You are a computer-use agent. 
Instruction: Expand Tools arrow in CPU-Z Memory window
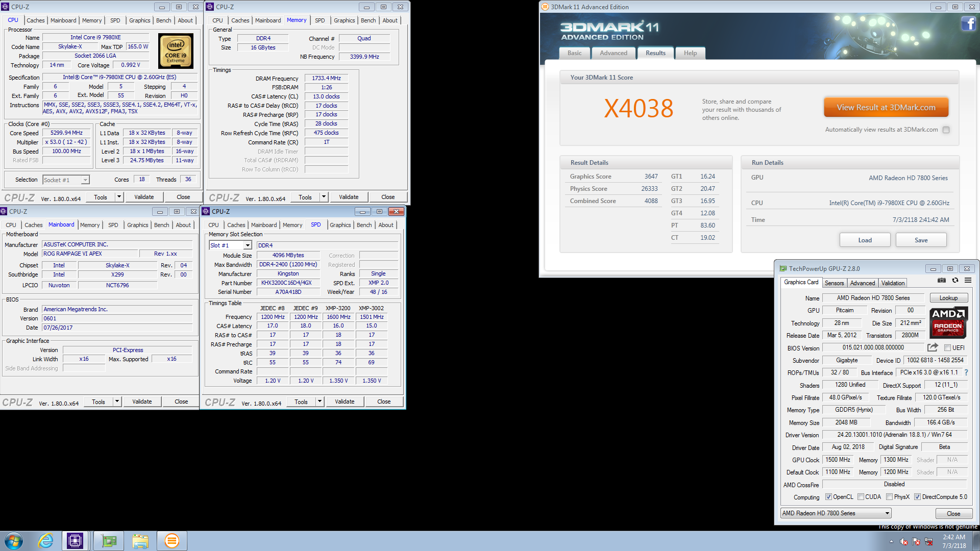pos(324,197)
